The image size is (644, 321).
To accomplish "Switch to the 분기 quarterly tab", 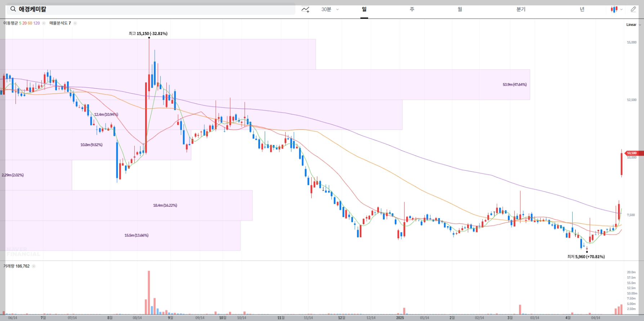I will [x=521, y=9].
